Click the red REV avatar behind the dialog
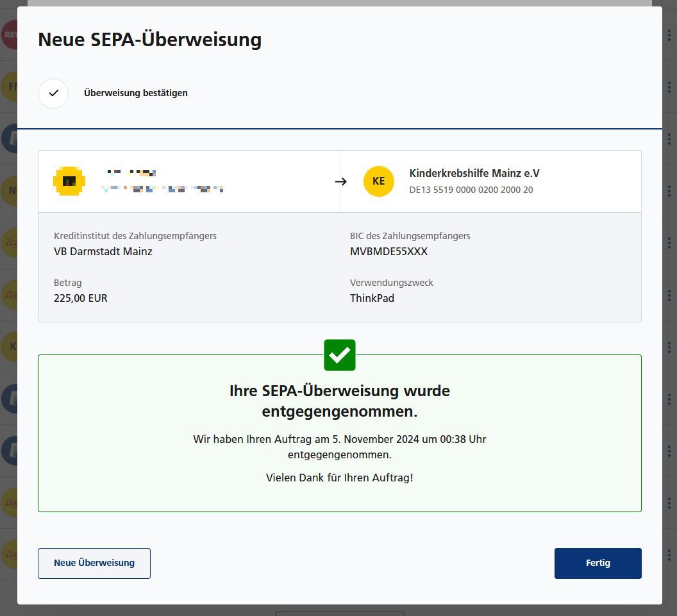The width and height of the screenshot is (677, 616). click(9, 35)
